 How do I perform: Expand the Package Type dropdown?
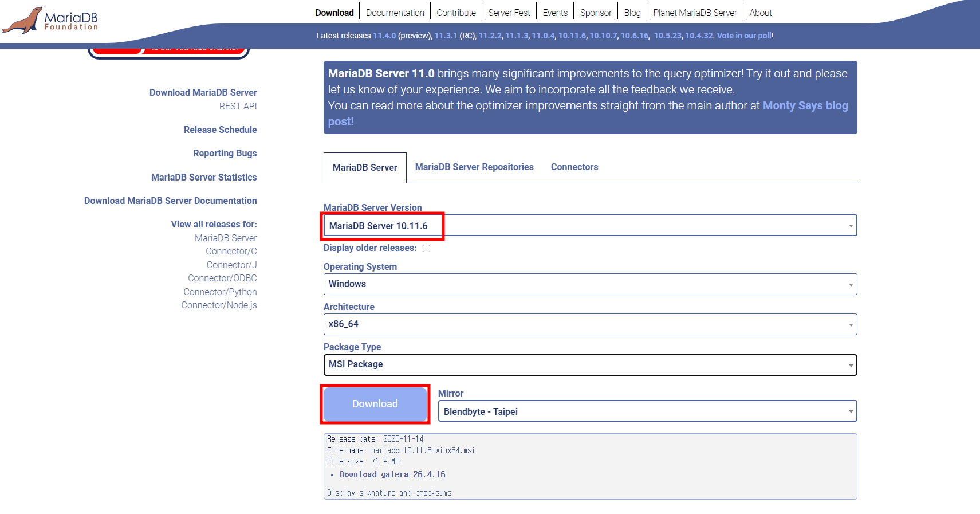pyautogui.click(x=590, y=364)
